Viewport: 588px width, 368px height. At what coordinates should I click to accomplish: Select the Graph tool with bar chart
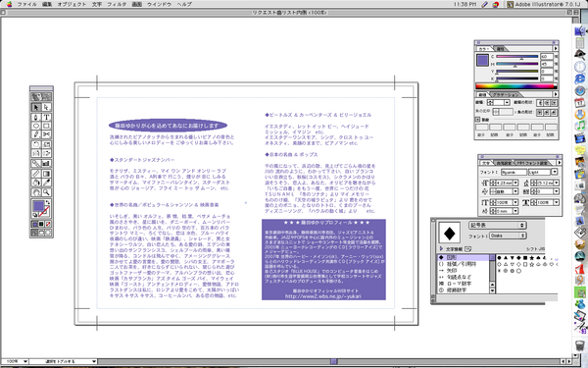tap(46, 163)
